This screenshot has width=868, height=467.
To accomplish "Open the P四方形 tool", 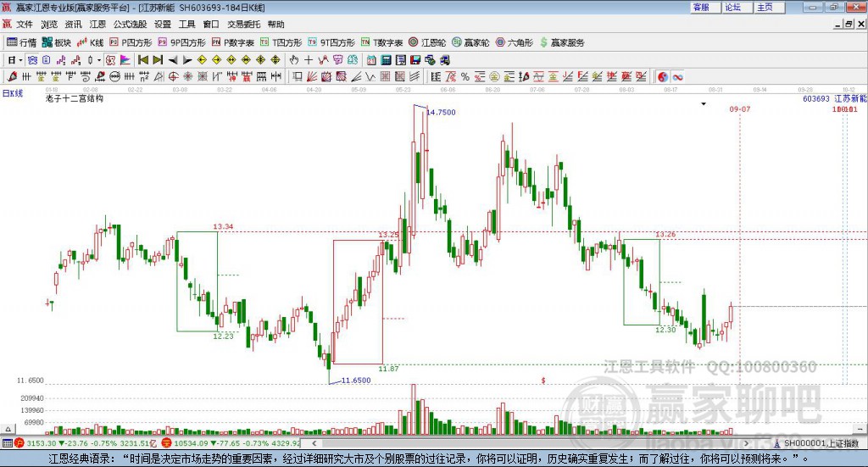I will [x=131, y=42].
